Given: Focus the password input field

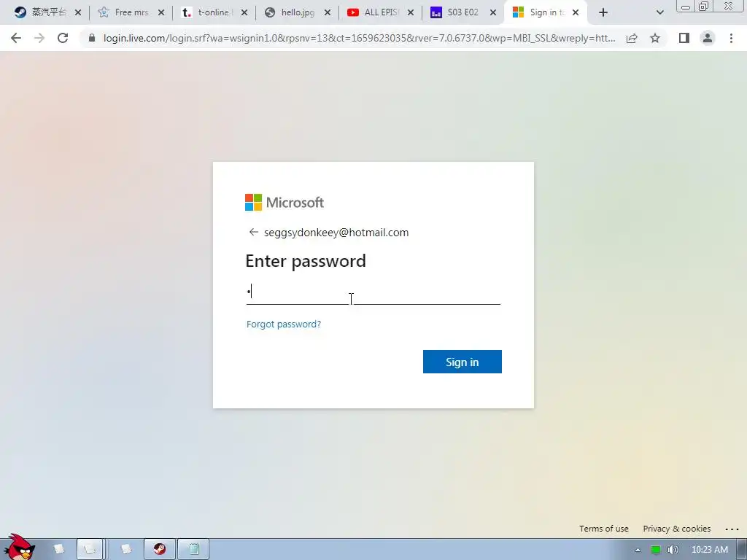Looking at the screenshot, I should pyautogui.click(x=373, y=292).
